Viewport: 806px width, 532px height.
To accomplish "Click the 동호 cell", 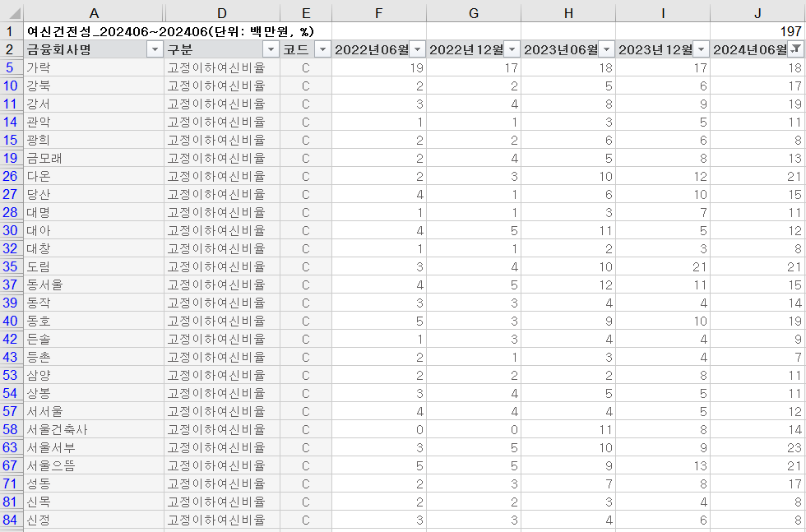I will pyautogui.click(x=94, y=321).
